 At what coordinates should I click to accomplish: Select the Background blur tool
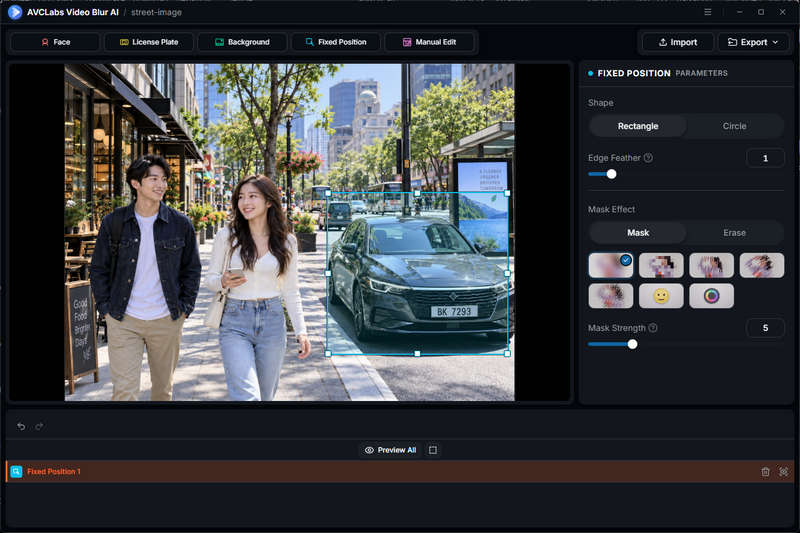242,42
